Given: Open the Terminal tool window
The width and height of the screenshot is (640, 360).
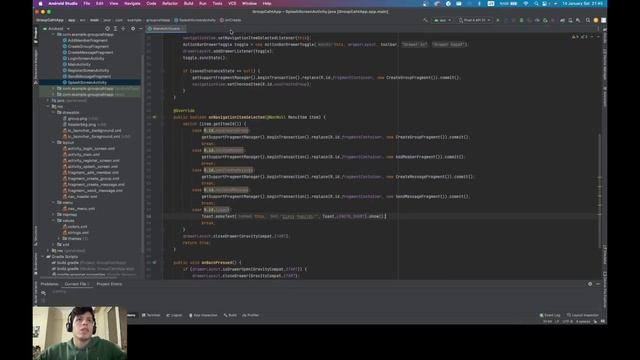Looking at the screenshot, I should 151,315.
